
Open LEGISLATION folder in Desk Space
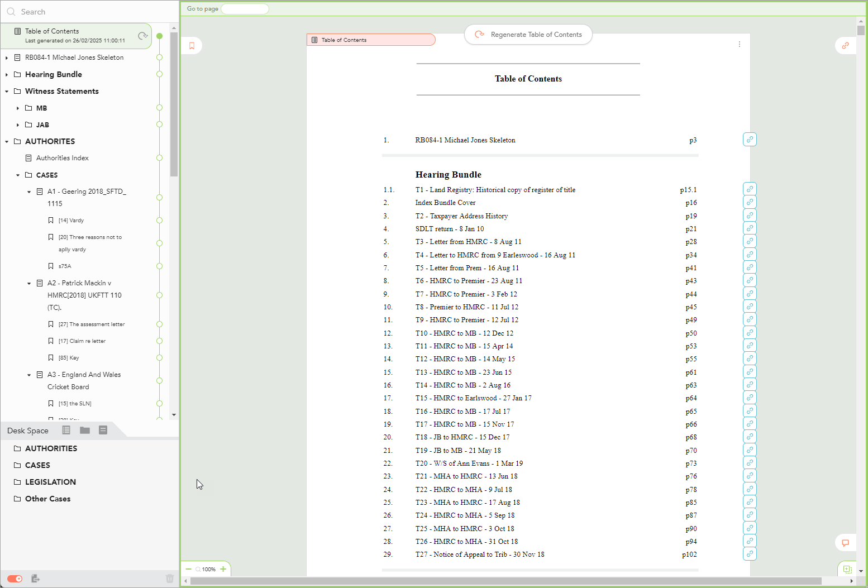[50, 482]
